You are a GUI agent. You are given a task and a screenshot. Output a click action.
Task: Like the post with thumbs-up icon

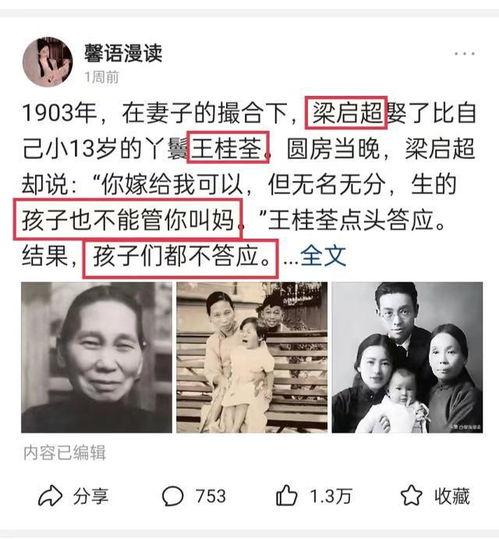(x=286, y=495)
